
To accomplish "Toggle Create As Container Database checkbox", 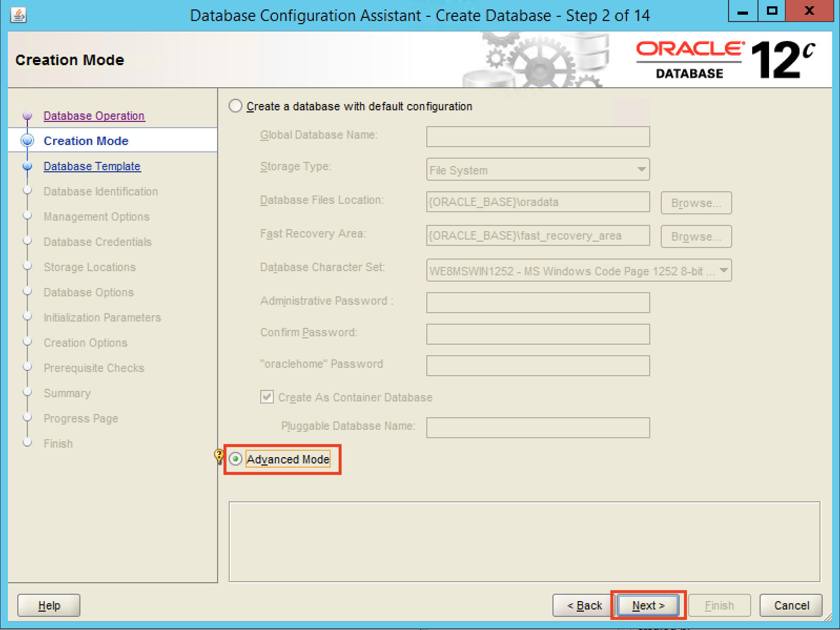I will 267,397.
